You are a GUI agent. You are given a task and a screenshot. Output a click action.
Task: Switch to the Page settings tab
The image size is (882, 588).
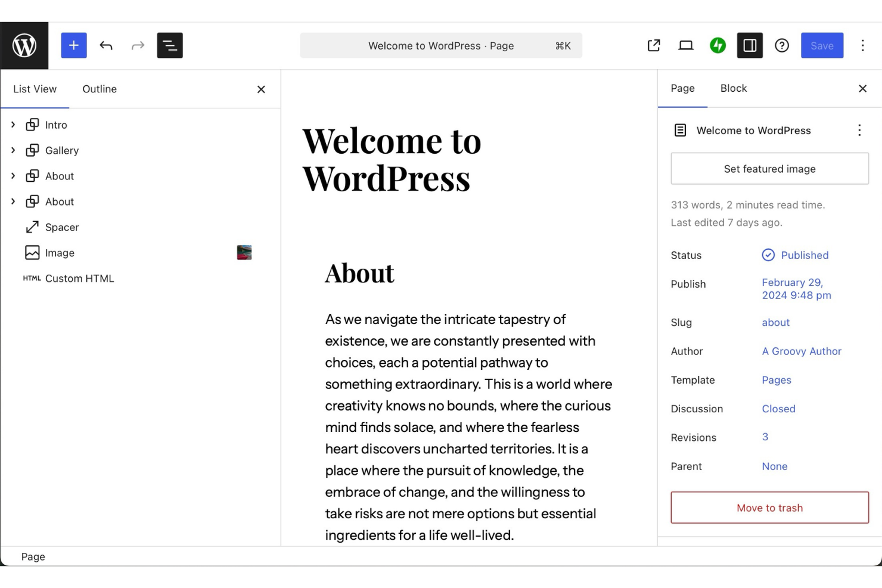(683, 88)
